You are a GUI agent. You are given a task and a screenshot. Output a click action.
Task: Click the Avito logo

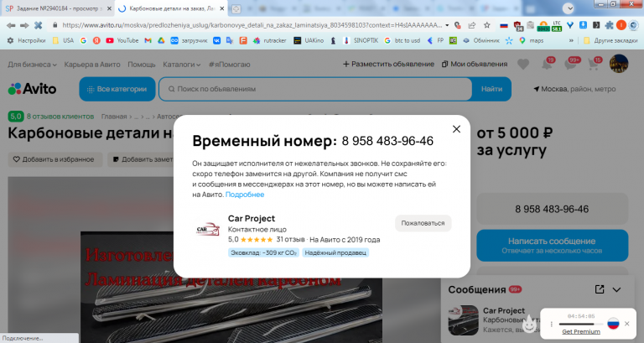coord(32,89)
